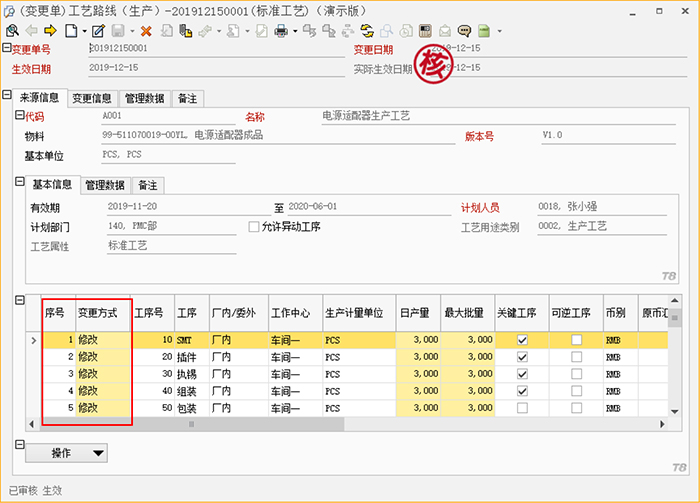The width and height of the screenshot is (700, 503).
Task: Toggle 关键工序 checkbox for SMT row
Action: [x=521, y=340]
